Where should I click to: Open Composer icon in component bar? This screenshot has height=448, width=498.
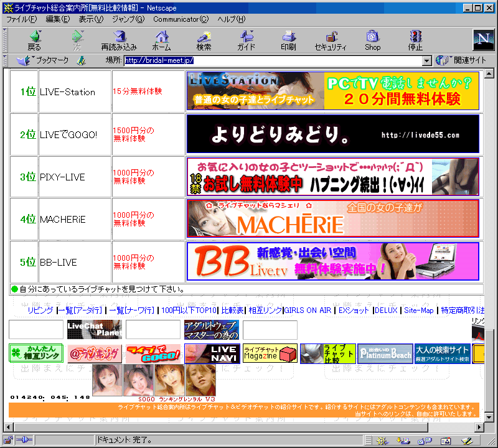[467, 441]
